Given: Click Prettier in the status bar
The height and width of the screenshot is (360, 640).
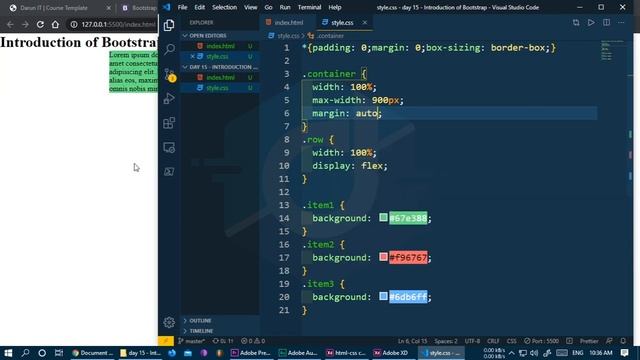Looking at the screenshot, I should [589, 341].
